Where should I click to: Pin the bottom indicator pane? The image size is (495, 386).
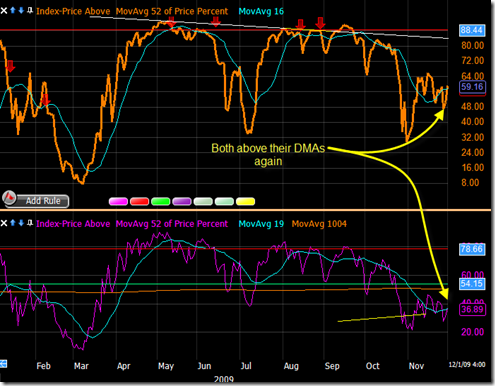coord(30,223)
